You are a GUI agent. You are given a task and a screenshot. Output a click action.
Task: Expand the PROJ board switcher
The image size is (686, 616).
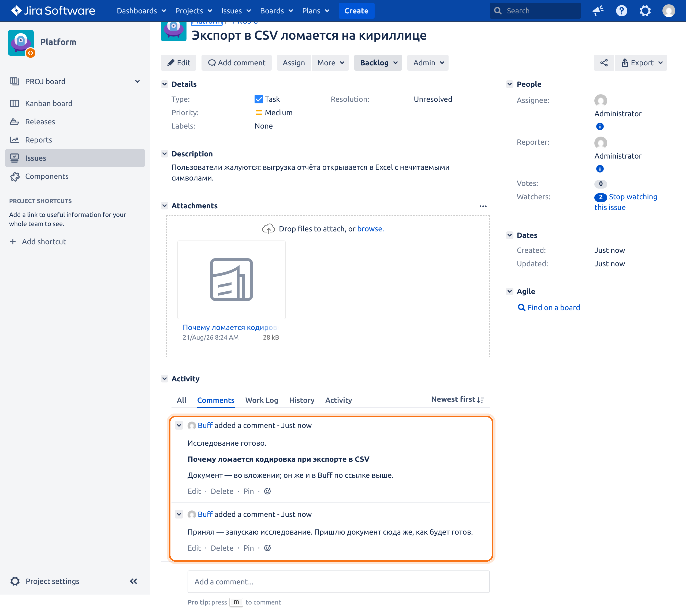[137, 82]
